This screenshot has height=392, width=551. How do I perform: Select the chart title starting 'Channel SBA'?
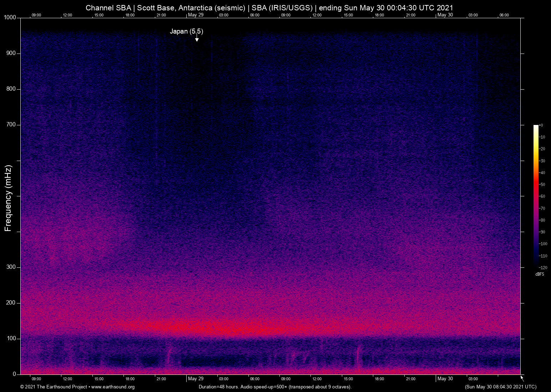(269, 8)
